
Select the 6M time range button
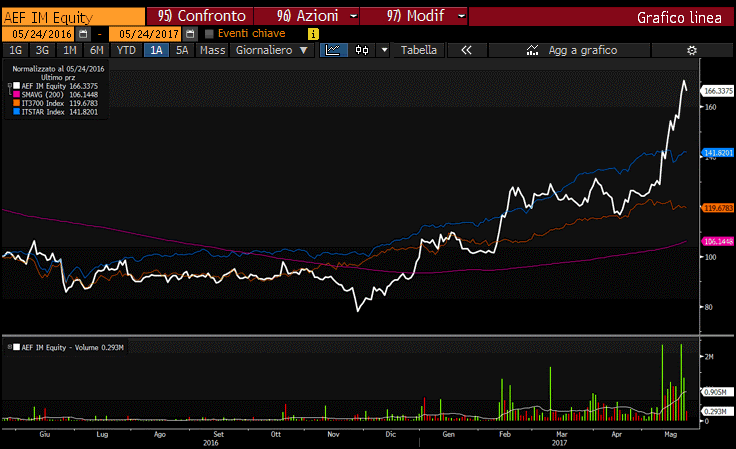click(96, 50)
